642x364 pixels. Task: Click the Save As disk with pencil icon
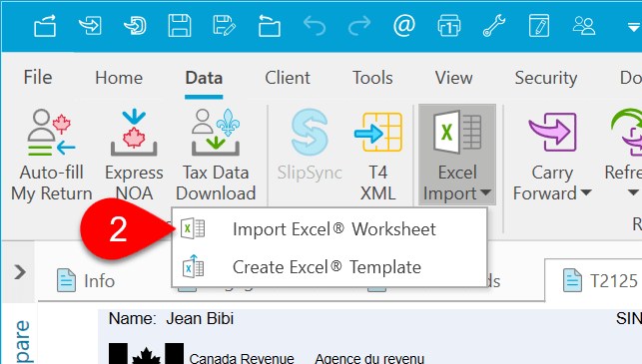(225, 26)
